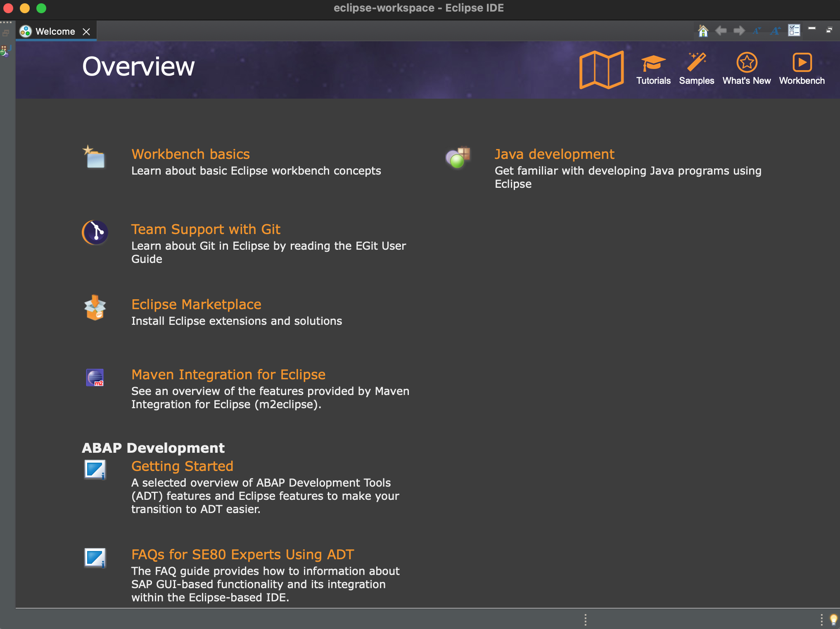The width and height of the screenshot is (840, 629).
Task: Select the Welcome tab label
Action: pos(56,31)
